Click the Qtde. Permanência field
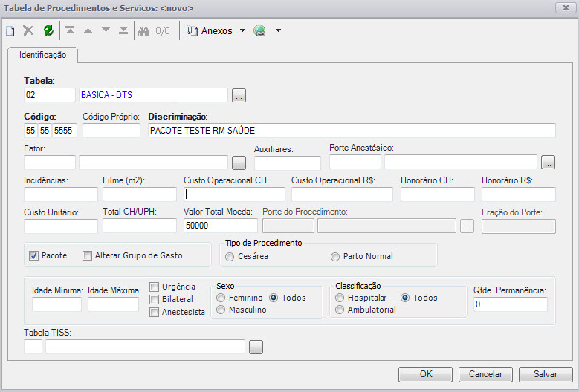 click(511, 304)
